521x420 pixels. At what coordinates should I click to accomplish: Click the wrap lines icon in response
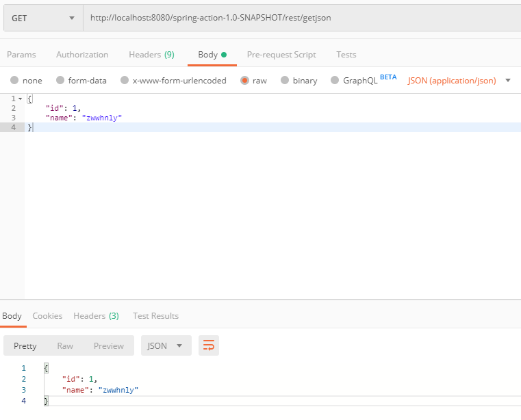[209, 345]
